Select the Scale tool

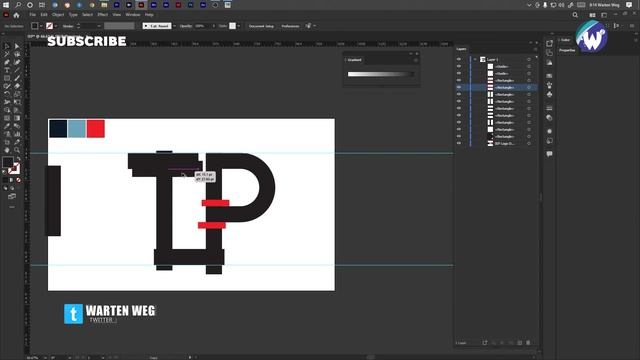point(17,94)
